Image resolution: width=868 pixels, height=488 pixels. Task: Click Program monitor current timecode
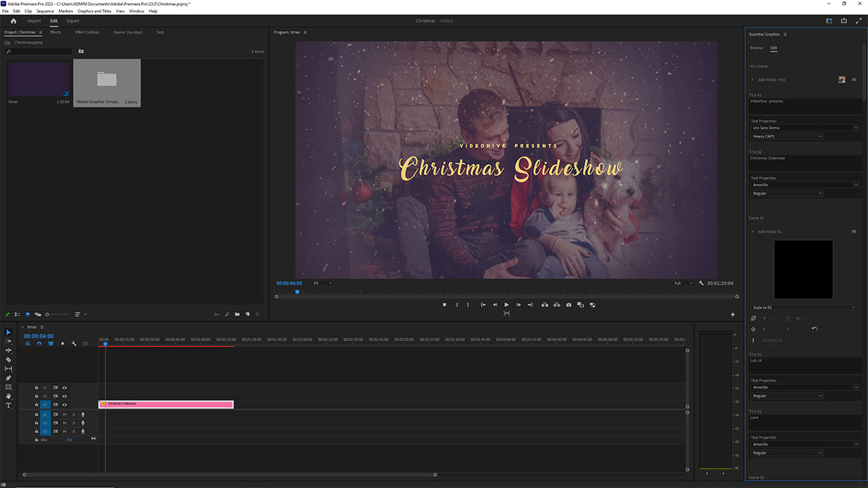[x=289, y=283]
